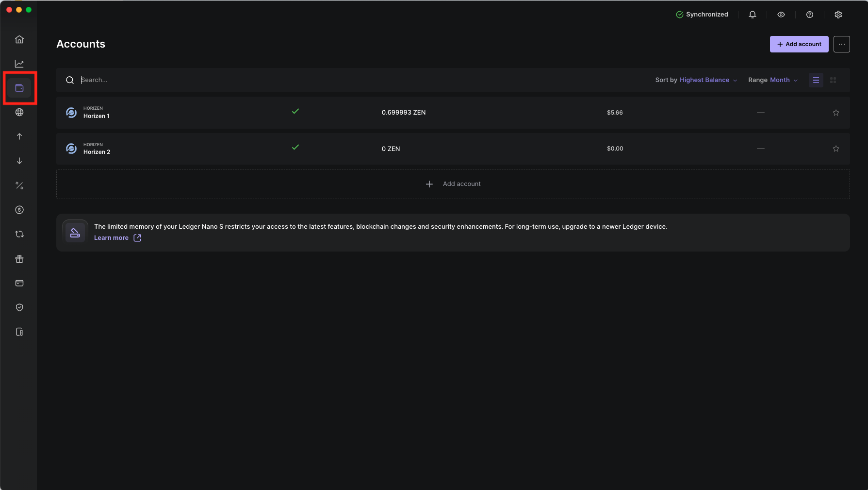This screenshot has width=868, height=490.
Task: Select the Send icon in the sidebar
Action: [19, 136]
